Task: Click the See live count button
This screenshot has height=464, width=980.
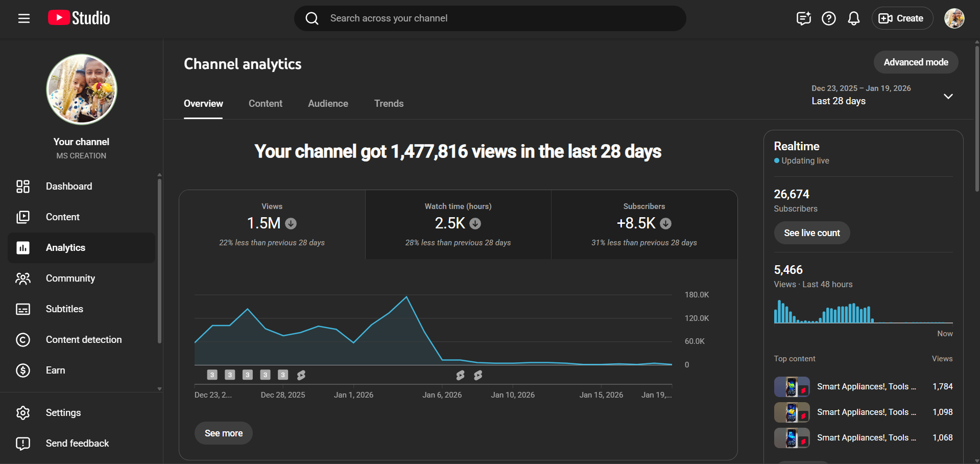Action: point(811,233)
